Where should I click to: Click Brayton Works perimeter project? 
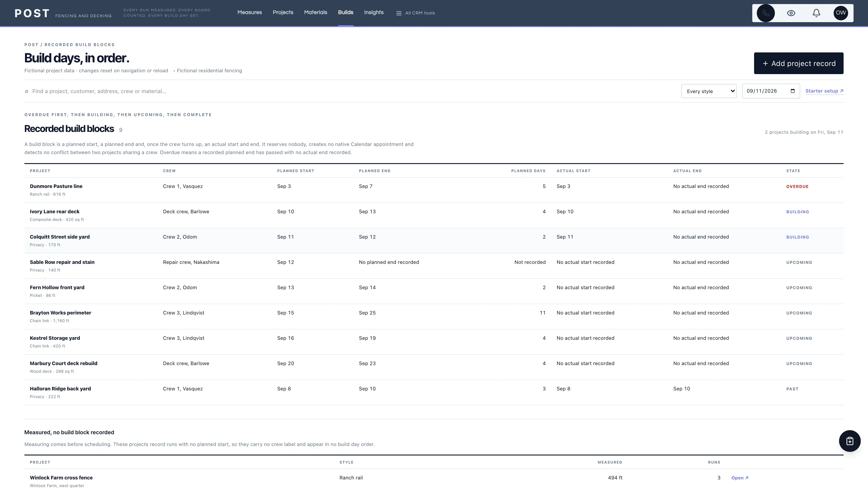click(x=60, y=312)
